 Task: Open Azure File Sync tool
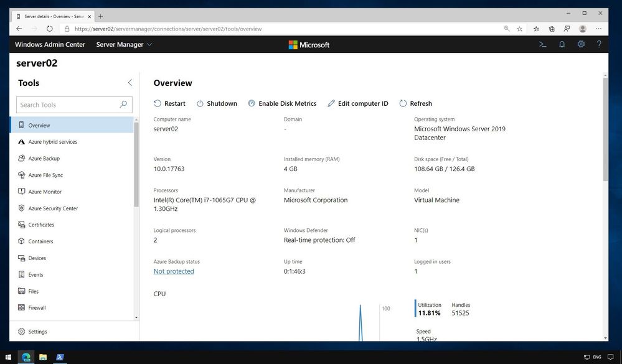coord(72,175)
